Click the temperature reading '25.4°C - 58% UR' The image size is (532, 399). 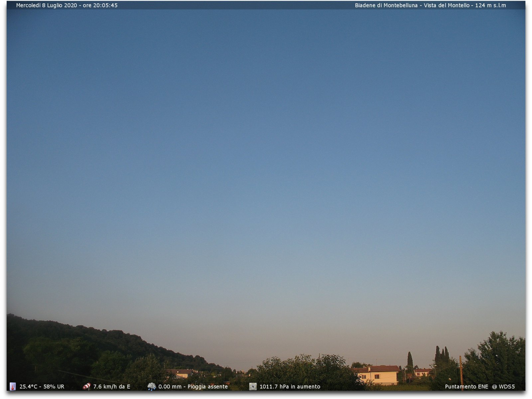(42, 387)
